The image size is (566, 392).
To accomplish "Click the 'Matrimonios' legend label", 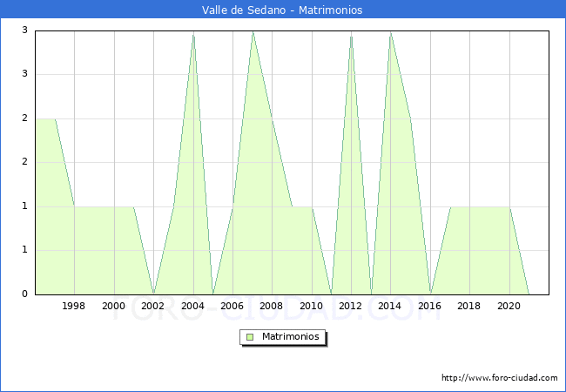I will point(291,336).
